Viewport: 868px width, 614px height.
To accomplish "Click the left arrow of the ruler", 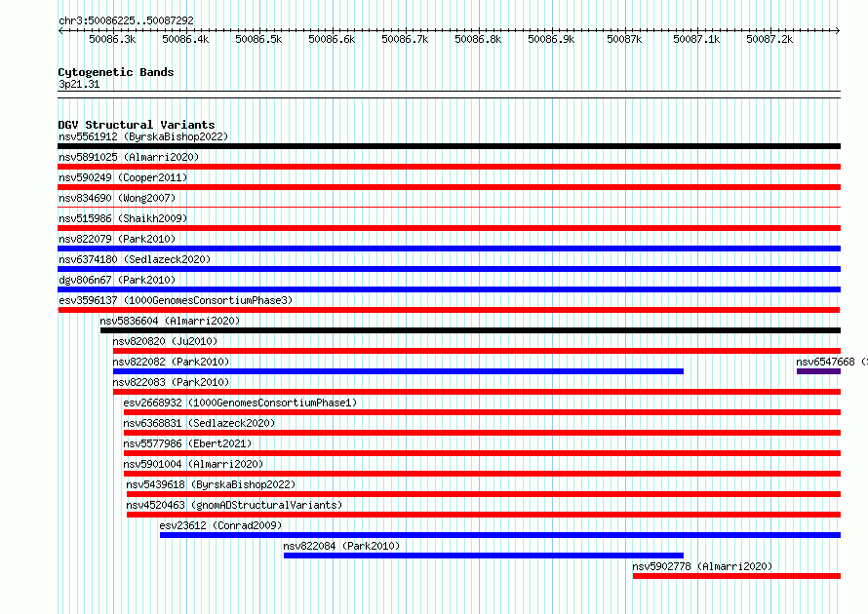I will tap(60, 30).
